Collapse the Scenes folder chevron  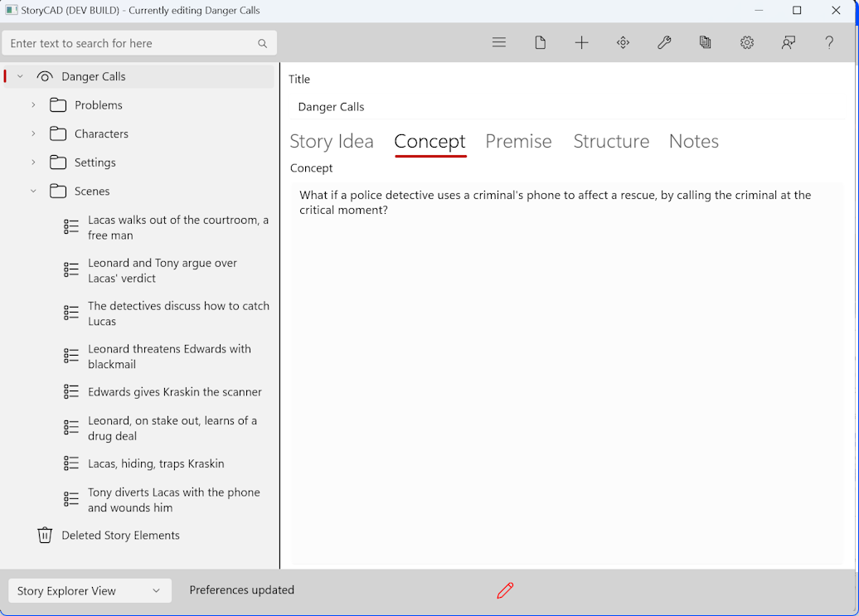click(33, 191)
